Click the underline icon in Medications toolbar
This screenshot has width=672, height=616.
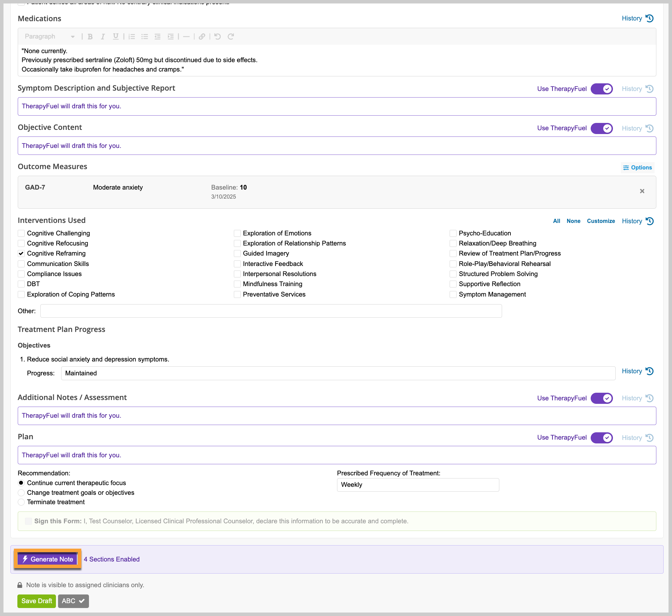pyautogui.click(x=116, y=36)
